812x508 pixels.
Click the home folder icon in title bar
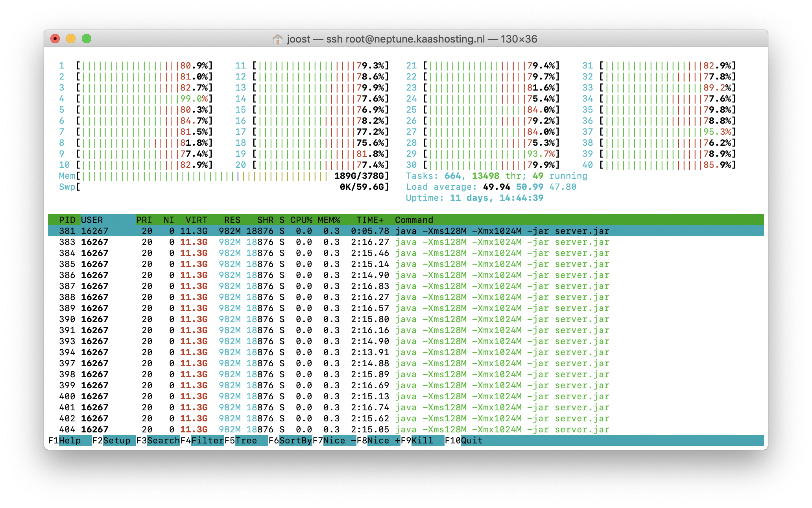point(277,39)
